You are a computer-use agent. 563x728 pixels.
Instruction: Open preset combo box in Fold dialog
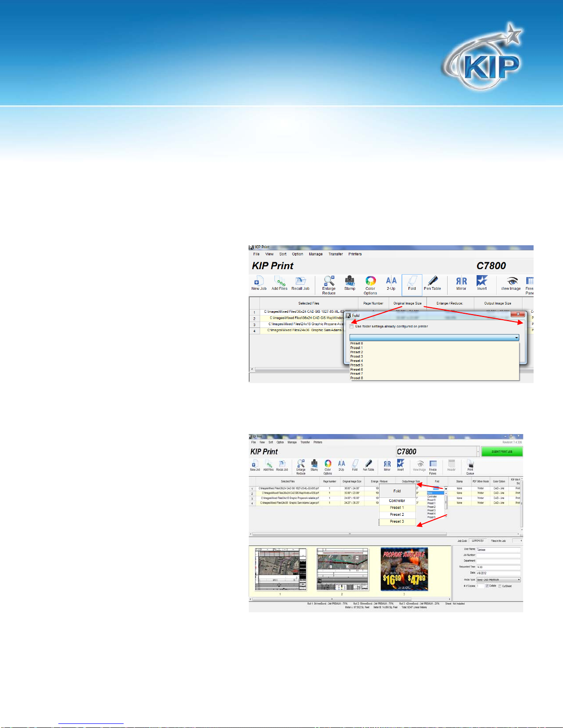434,338
